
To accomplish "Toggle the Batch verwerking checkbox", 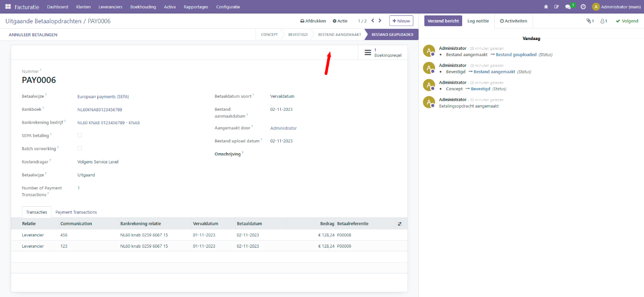I will [80, 148].
